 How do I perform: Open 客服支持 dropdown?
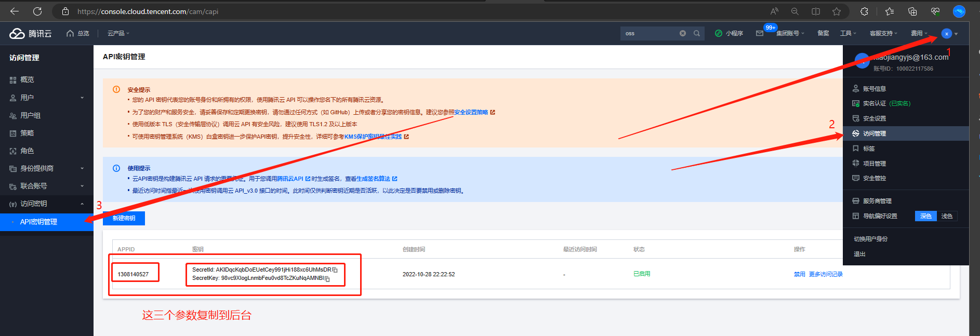click(x=884, y=33)
